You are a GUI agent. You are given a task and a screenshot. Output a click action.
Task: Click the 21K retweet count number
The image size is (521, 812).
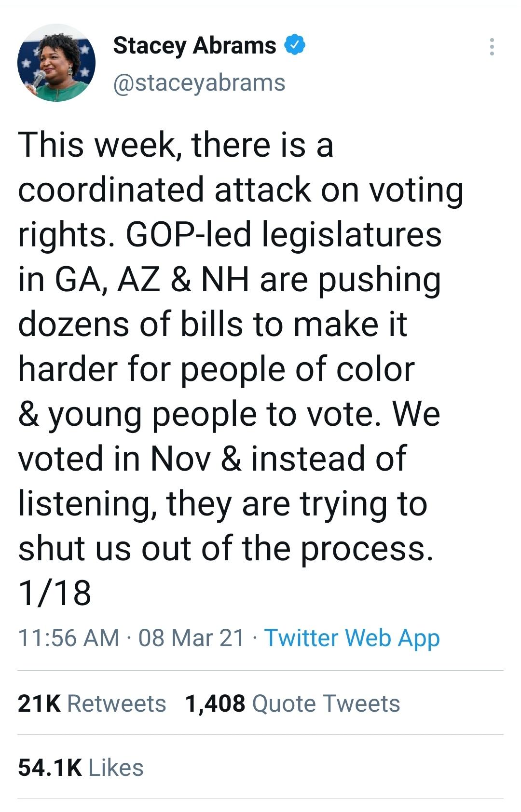coord(39,703)
